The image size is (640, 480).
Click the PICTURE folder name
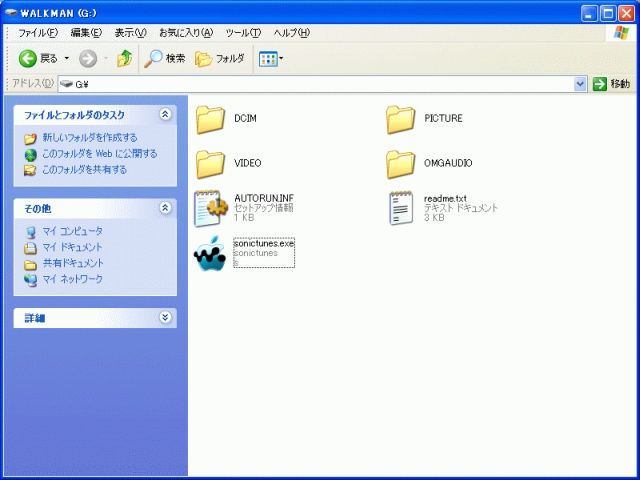point(443,118)
